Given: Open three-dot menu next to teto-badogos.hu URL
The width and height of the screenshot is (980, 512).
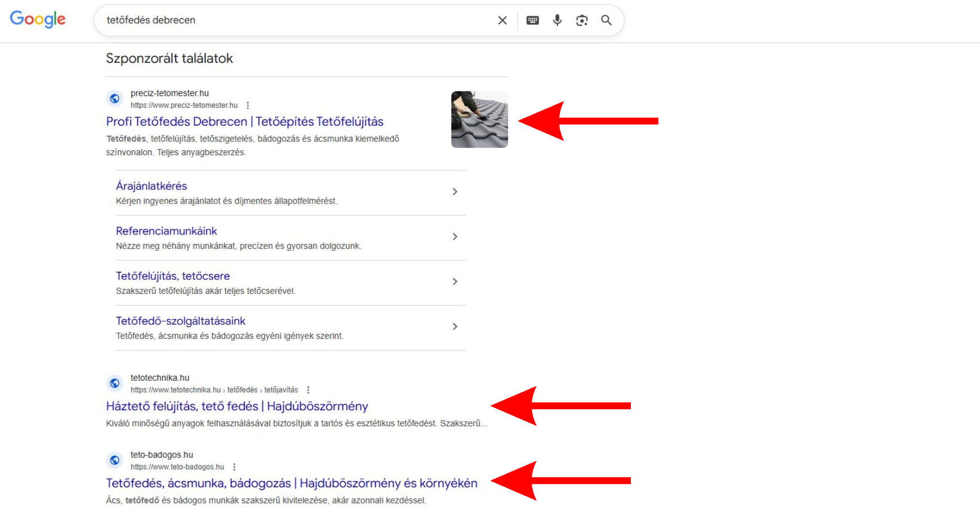Looking at the screenshot, I should tap(234, 467).
